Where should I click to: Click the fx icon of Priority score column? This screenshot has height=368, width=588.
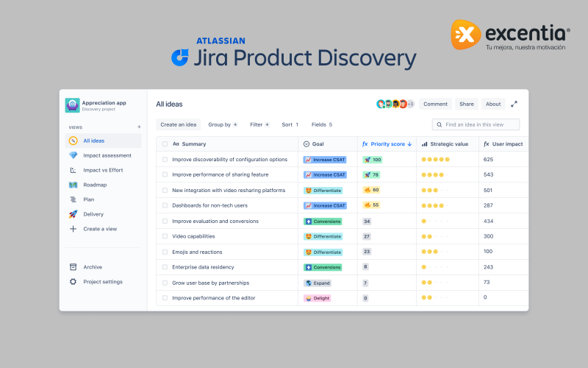pyautogui.click(x=365, y=144)
